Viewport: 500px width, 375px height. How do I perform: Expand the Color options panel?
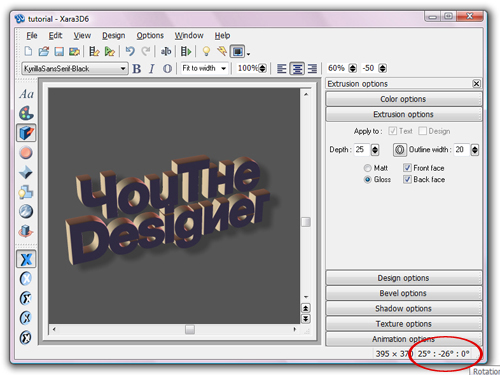(x=403, y=99)
